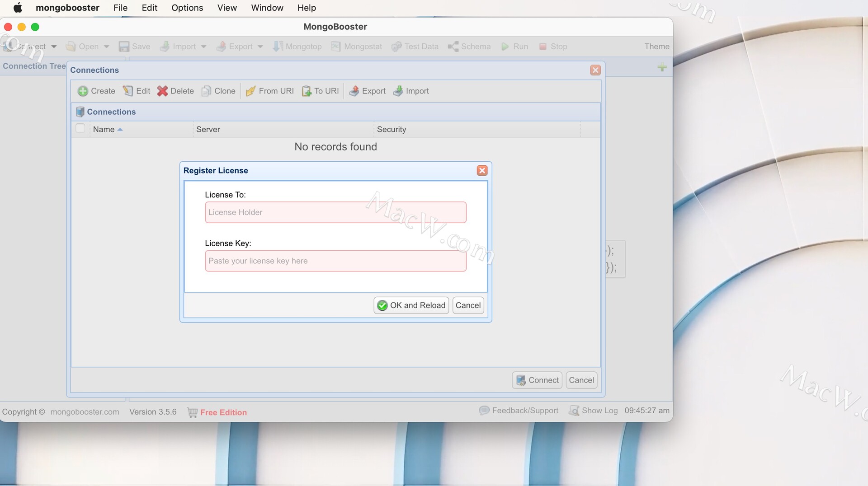Cancel the Register License dialog
This screenshot has height=486, width=868.
468,305
